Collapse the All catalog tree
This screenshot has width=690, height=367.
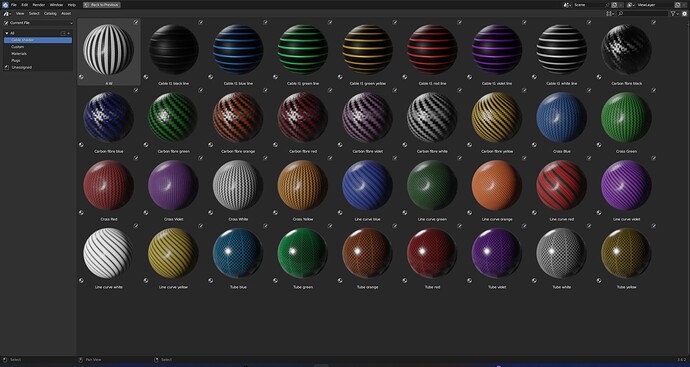pos(7,33)
